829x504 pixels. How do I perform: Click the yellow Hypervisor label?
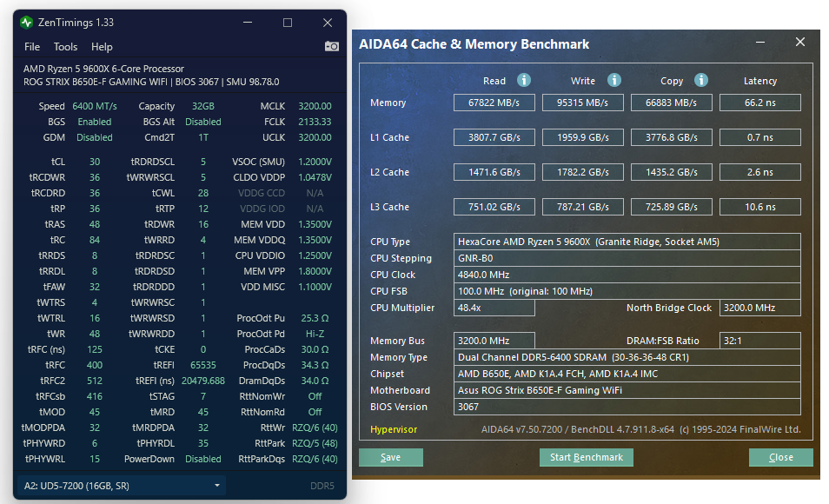pyautogui.click(x=394, y=429)
